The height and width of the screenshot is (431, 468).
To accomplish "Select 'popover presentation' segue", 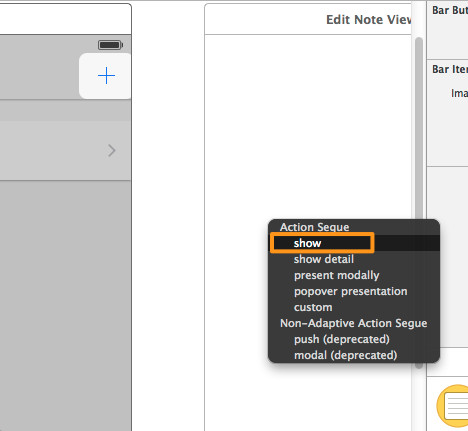I will (x=354, y=291).
